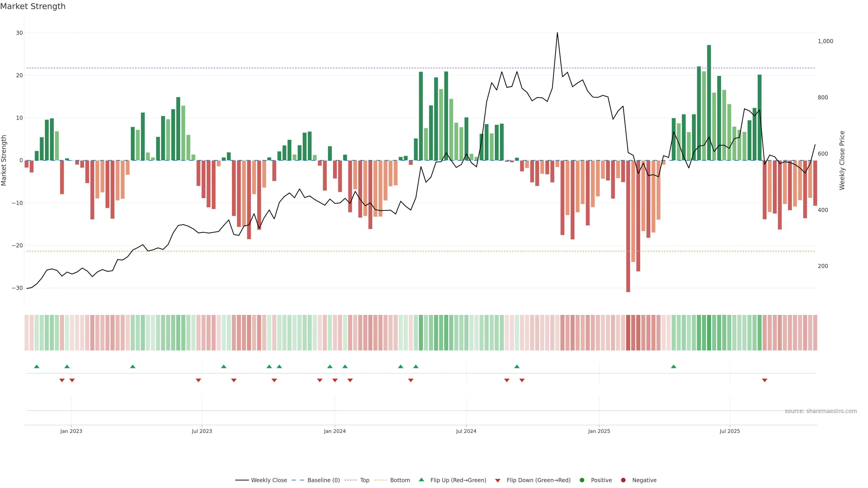Select the rightmost green flip-up triangle marker

coord(673,366)
